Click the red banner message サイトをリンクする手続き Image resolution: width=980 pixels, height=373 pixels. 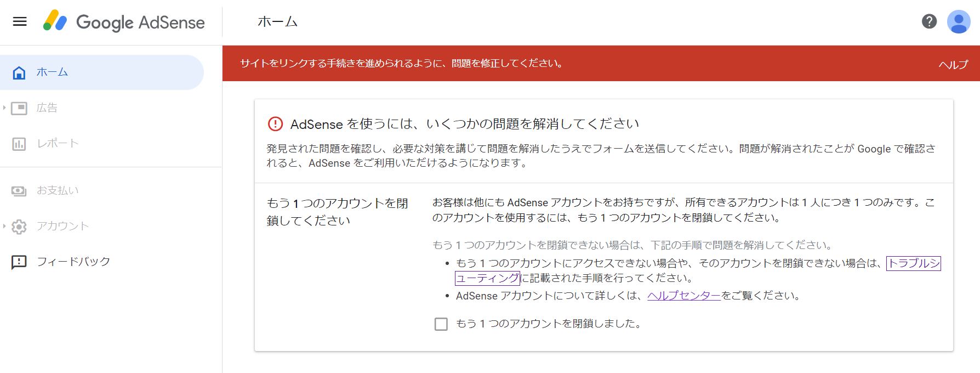click(402, 63)
